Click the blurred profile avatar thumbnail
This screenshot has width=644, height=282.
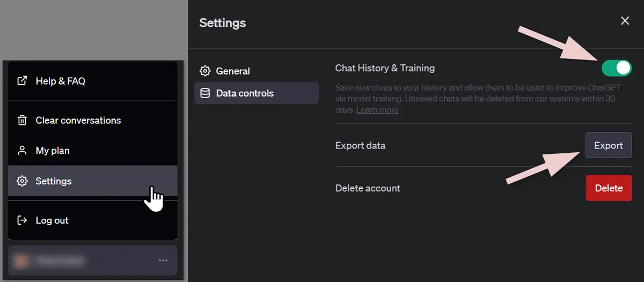(x=22, y=261)
